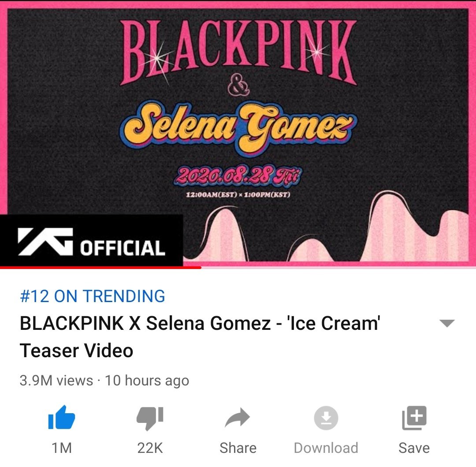Tap the Download circle icon
476x467 pixels.
point(326,418)
